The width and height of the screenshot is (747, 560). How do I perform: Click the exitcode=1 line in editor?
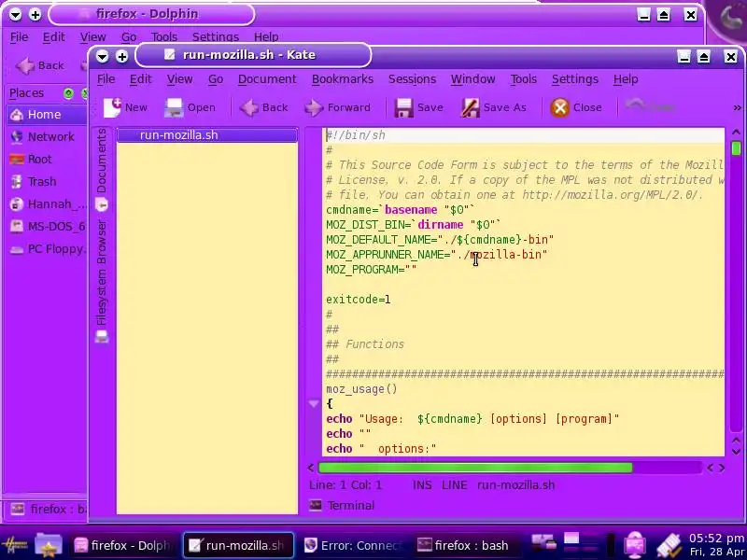coord(359,300)
